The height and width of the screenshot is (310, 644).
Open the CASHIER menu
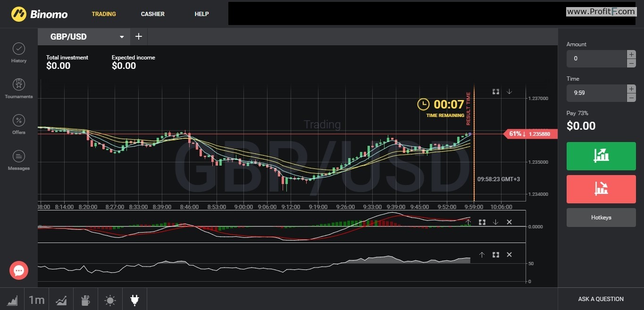point(153,14)
